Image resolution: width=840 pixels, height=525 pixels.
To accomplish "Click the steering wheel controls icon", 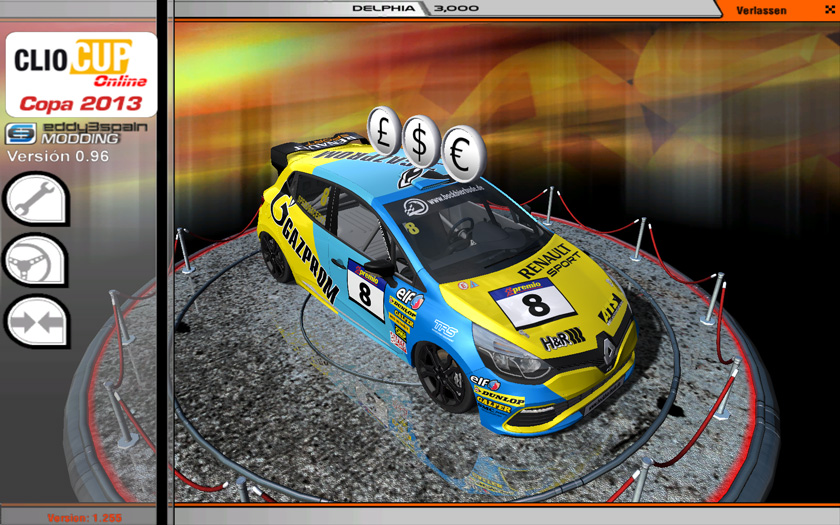I will (x=35, y=261).
